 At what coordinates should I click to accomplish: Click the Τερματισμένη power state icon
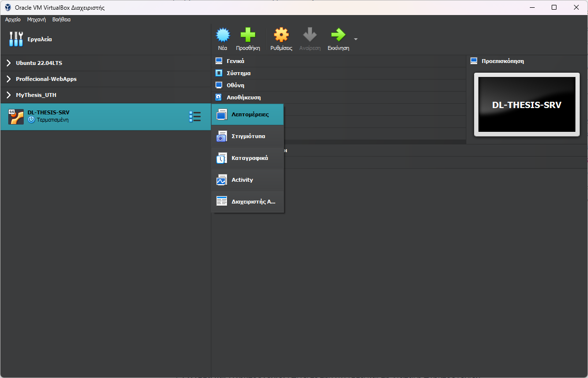[x=32, y=120]
